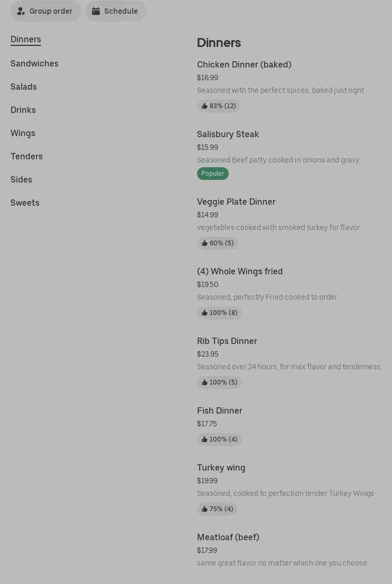Show the Sides category
Viewport: 392px width, 584px height.
pos(21,180)
